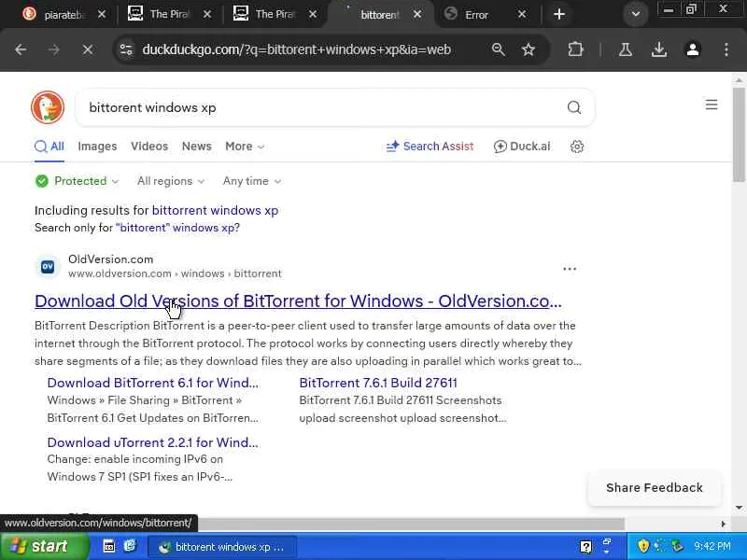Close the Error tab
The height and width of the screenshot is (560, 747).
click(522, 14)
